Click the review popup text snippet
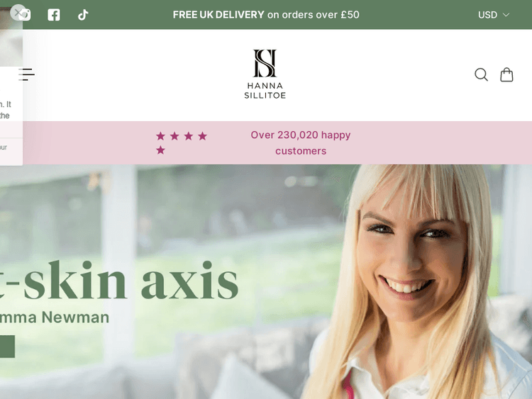 [x=6, y=110]
